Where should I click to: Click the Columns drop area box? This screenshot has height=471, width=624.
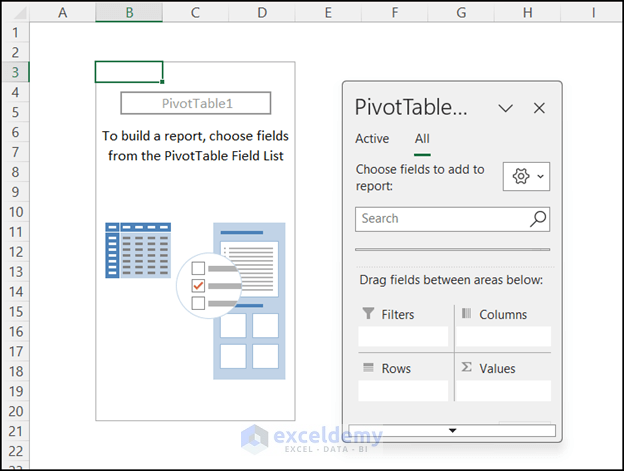[x=503, y=337]
